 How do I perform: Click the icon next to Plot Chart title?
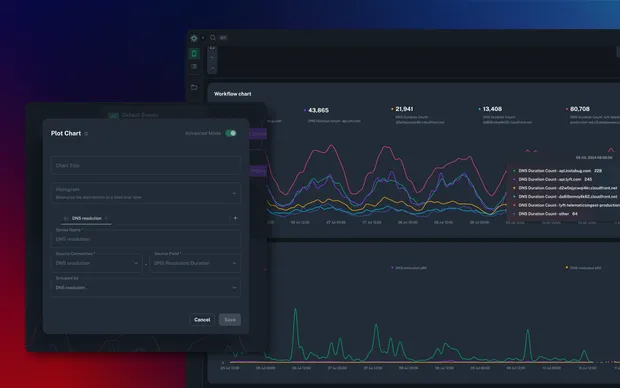[x=86, y=134]
